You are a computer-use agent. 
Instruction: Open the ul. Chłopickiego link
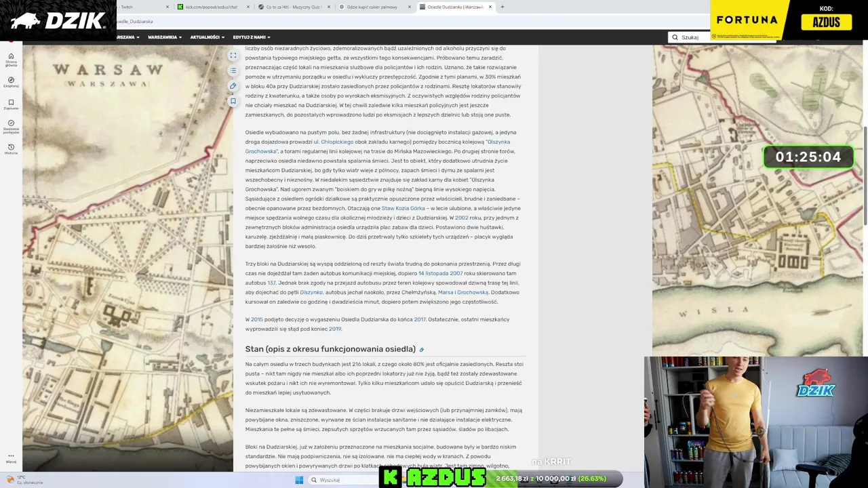(333, 142)
